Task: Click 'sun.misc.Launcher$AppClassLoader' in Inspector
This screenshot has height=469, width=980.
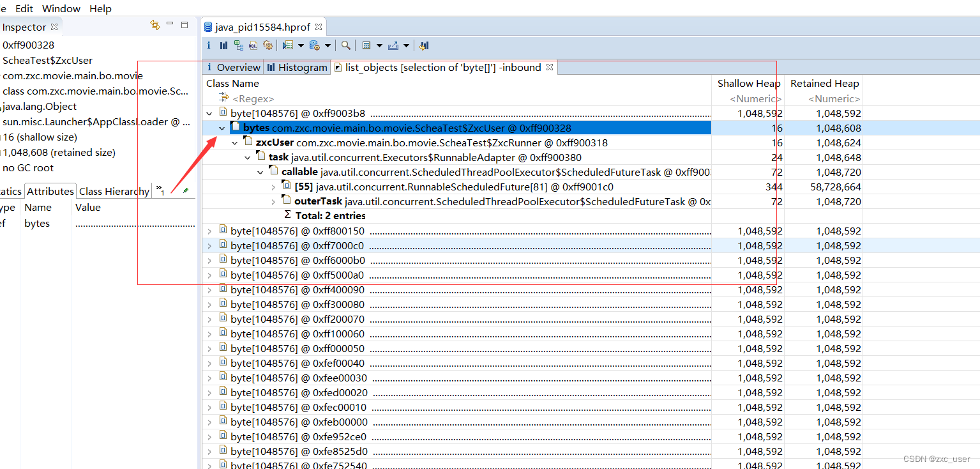Action: [96, 122]
